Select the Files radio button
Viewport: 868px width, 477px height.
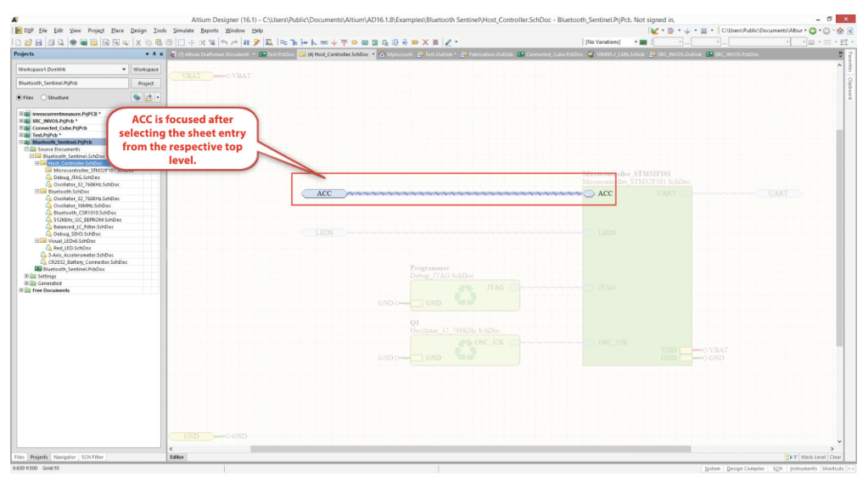pyautogui.click(x=20, y=98)
